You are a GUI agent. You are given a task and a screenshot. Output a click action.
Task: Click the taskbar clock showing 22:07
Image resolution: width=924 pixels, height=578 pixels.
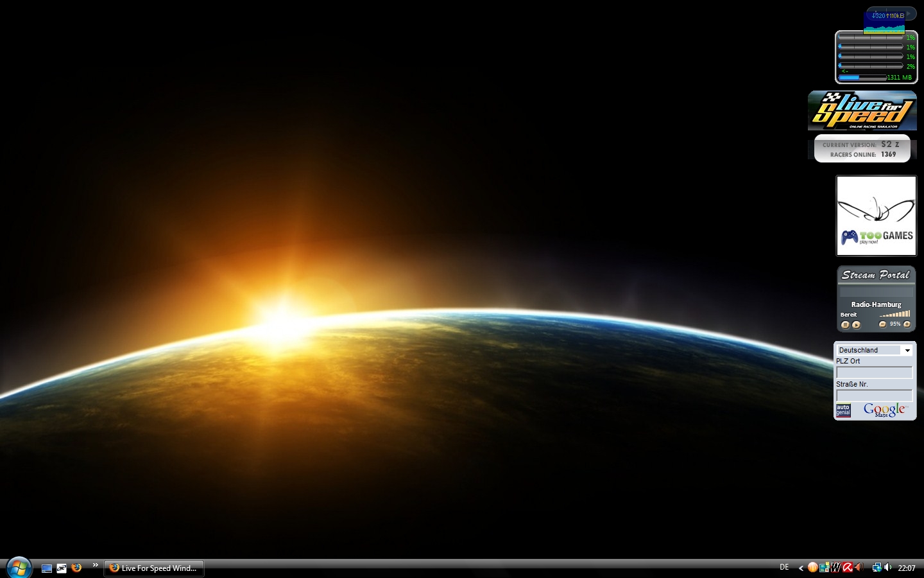[907, 568]
